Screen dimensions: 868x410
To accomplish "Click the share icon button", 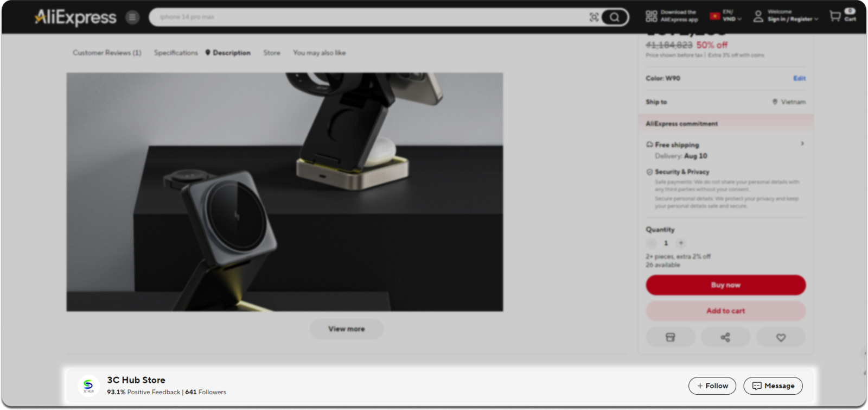I will tap(725, 337).
